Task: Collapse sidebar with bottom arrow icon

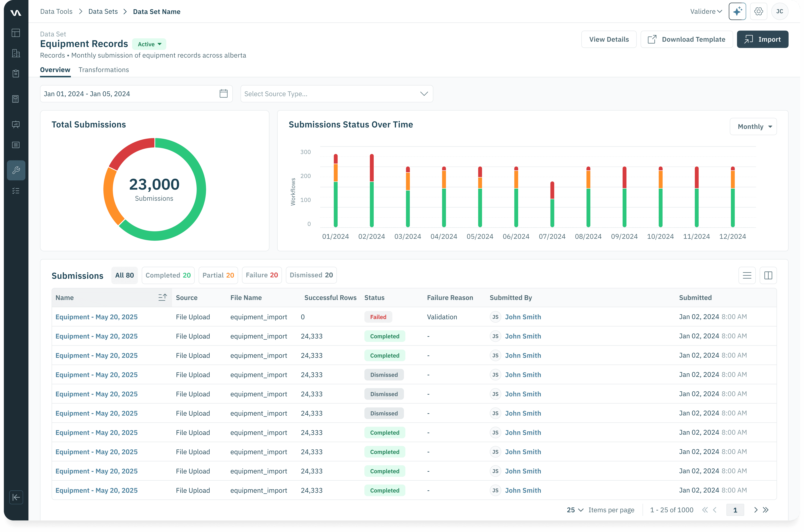Action: click(x=16, y=497)
